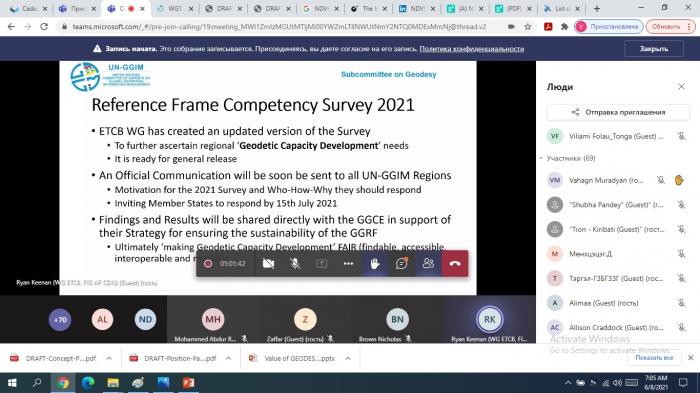Open PowerPoint from the Windows taskbar

[x=188, y=383]
